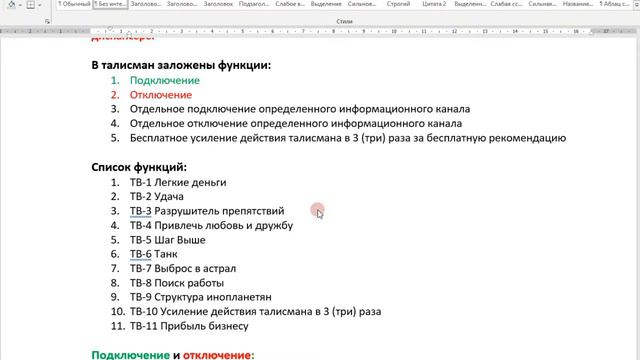Image resolution: width=640 pixels, height=360 pixels.
Task: Click the right indent ruler marker
Action: (x=591, y=32)
